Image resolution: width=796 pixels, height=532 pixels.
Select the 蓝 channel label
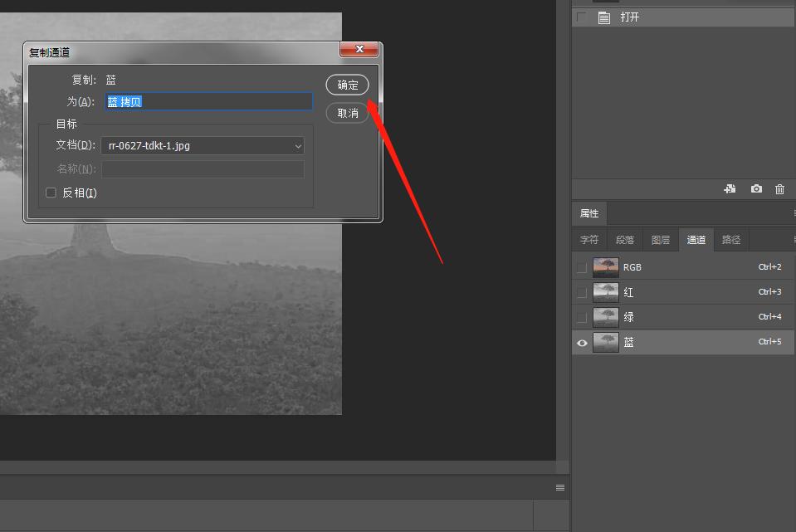coord(628,342)
